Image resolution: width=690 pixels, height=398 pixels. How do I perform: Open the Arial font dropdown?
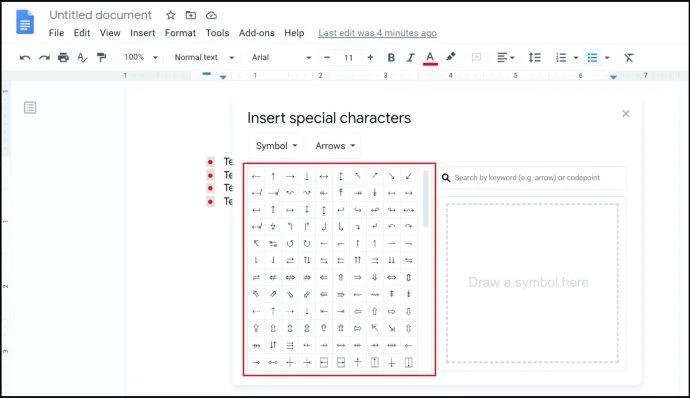[x=282, y=57]
